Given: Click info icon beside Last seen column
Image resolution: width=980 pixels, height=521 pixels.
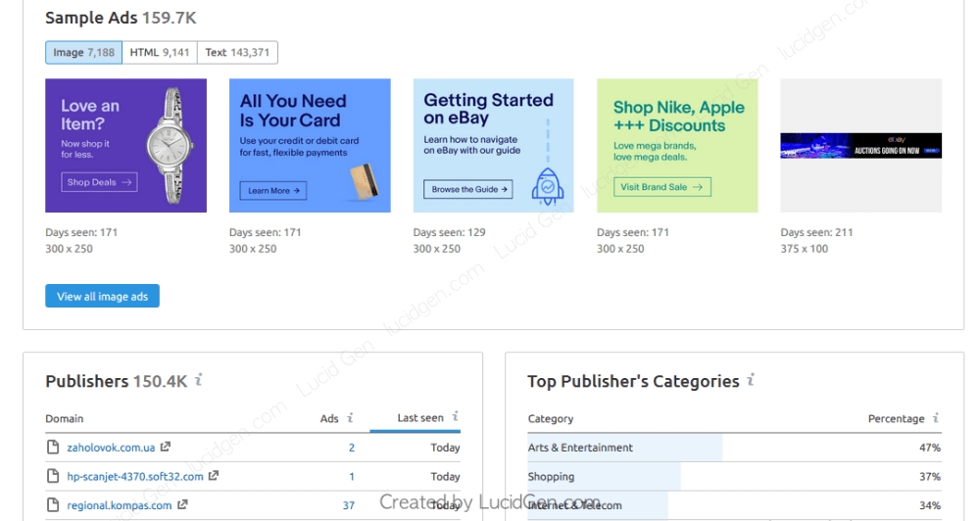Looking at the screenshot, I should 455,417.
